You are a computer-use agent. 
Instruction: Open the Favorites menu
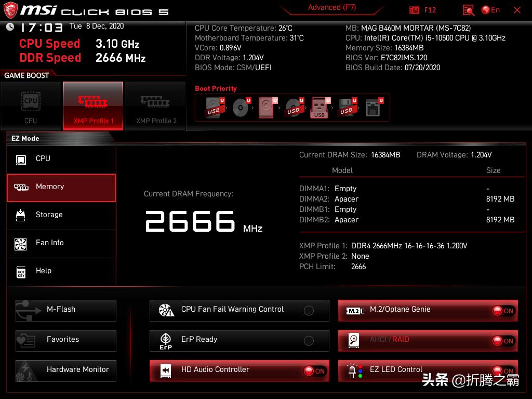[66, 340]
